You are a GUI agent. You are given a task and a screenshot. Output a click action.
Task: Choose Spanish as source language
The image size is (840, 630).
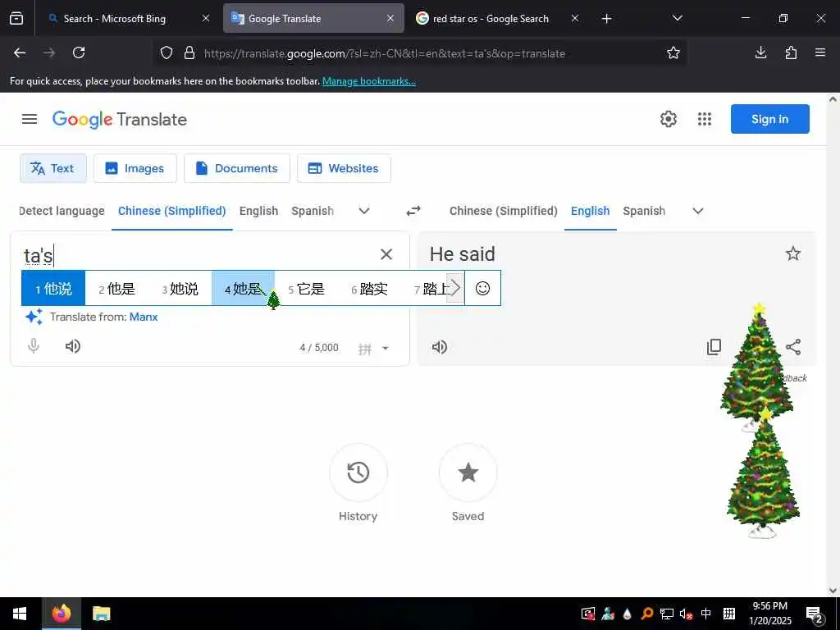click(x=313, y=211)
